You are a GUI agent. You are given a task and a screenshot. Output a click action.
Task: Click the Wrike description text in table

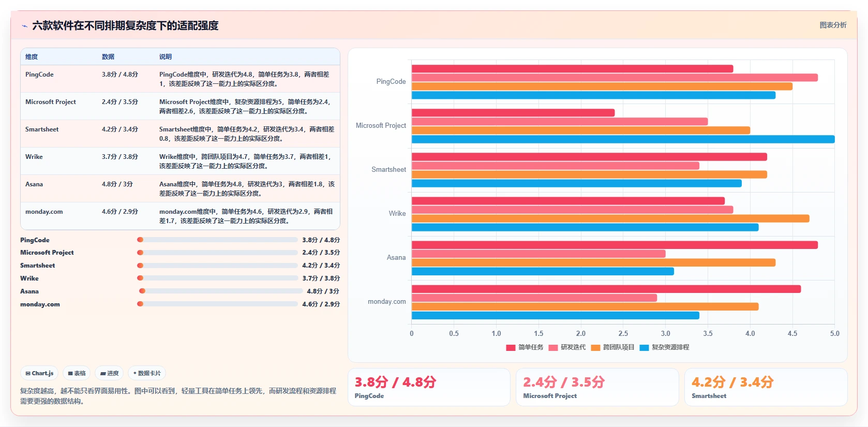click(x=245, y=161)
